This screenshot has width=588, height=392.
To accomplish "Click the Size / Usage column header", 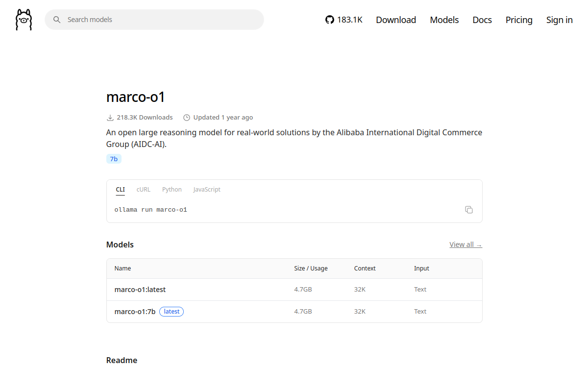I will (311, 269).
